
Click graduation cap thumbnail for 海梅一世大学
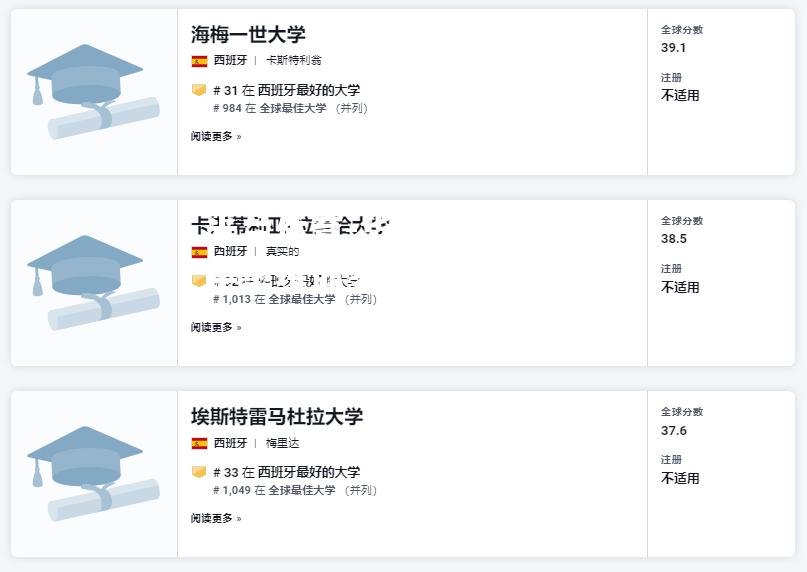click(x=94, y=92)
